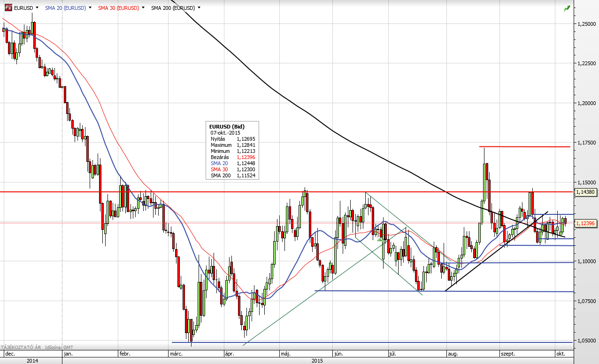The image size is (599, 364).
Task: Click the 'SMA 200' row value 1,11524
Action: coord(246,175)
